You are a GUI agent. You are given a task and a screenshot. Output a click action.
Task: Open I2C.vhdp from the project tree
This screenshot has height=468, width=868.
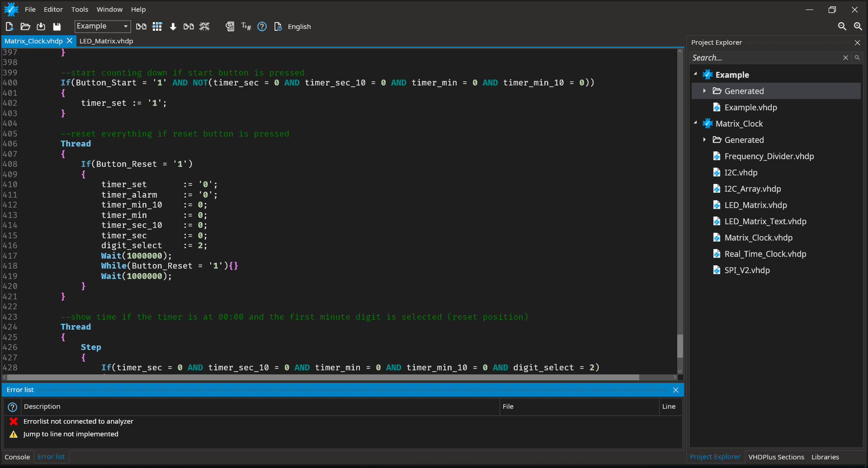(x=741, y=172)
